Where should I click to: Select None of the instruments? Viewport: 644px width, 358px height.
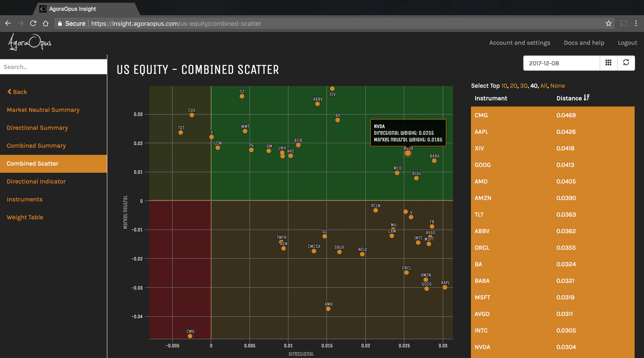[557, 86]
